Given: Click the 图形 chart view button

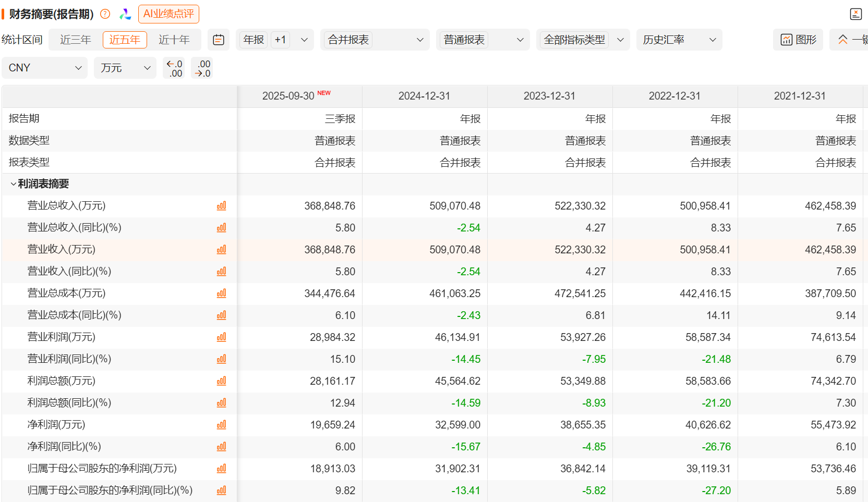Looking at the screenshot, I should click(x=798, y=40).
